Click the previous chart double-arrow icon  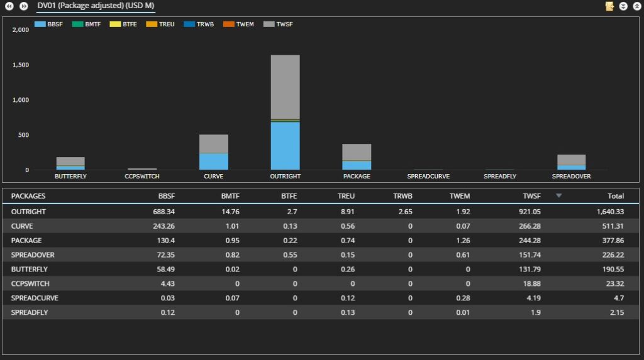[10, 6]
